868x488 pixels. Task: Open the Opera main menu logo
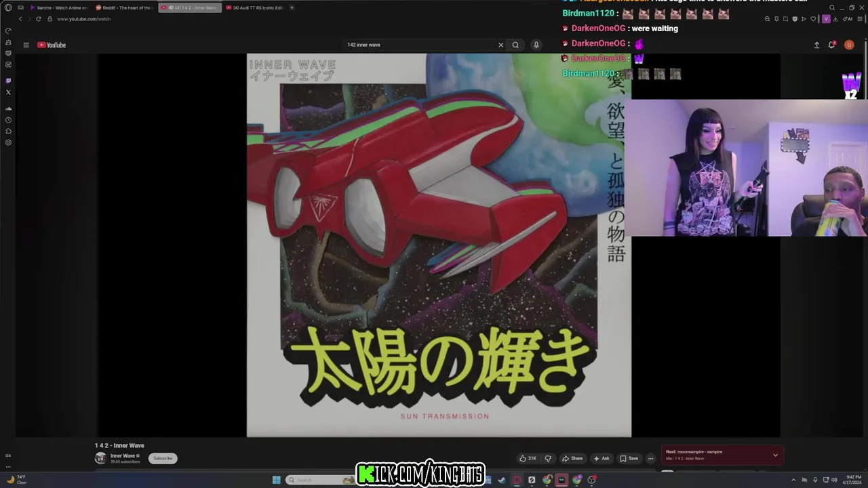[8, 7]
